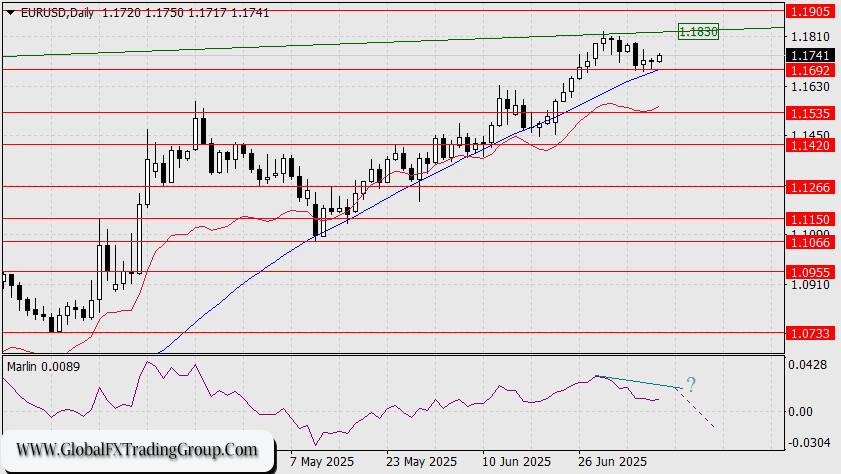Viewport: 841px width, 474px height.
Task: Select the 1.0733 support level label
Action: click(x=809, y=333)
